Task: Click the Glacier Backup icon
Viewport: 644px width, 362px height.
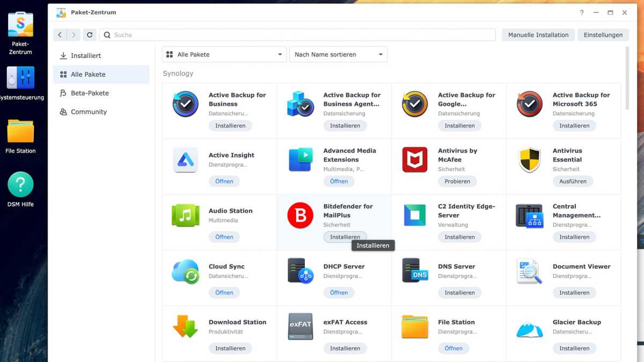Action: tap(530, 328)
